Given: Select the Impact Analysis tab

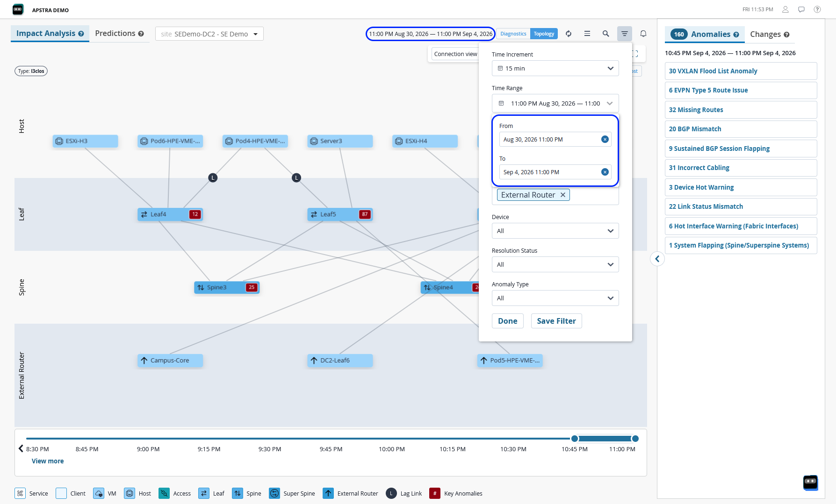Looking at the screenshot, I should pyautogui.click(x=50, y=34).
